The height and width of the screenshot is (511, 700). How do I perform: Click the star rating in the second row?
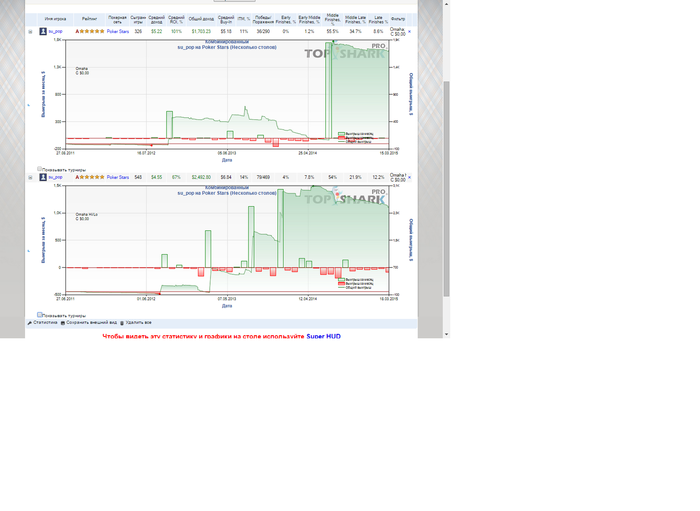90,177
